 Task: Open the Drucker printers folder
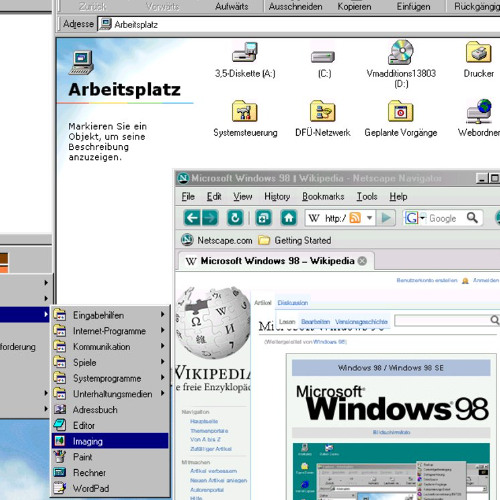click(x=479, y=52)
